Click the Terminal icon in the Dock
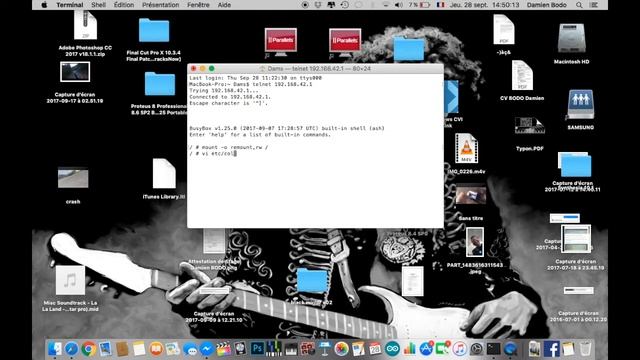 coord(493,349)
